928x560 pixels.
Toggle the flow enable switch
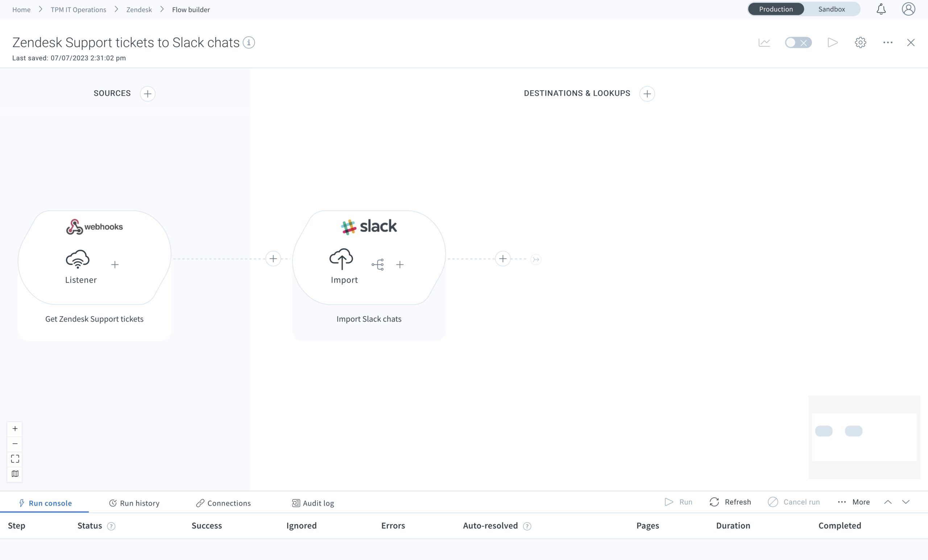(798, 42)
